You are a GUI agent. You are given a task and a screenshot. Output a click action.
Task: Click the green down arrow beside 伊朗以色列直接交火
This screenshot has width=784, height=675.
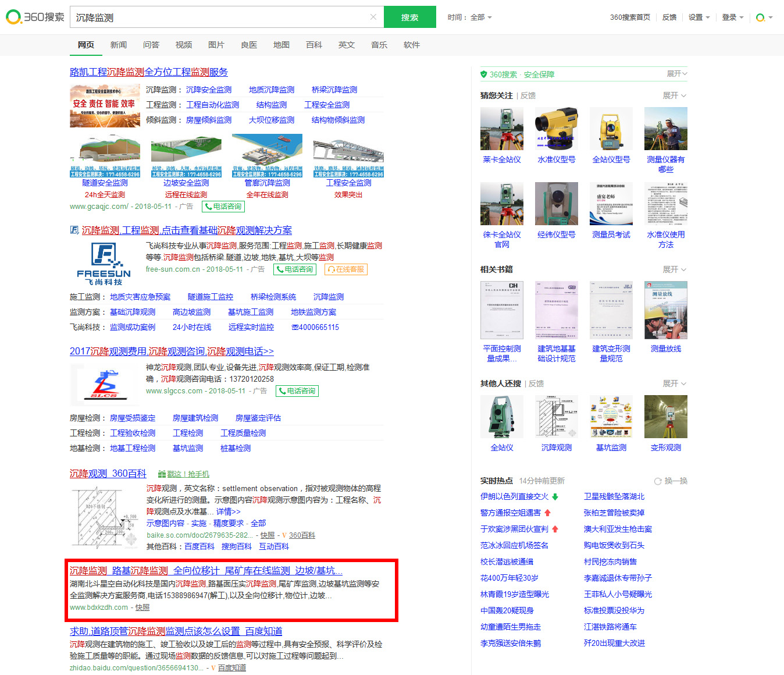click(x=556, y=496)
